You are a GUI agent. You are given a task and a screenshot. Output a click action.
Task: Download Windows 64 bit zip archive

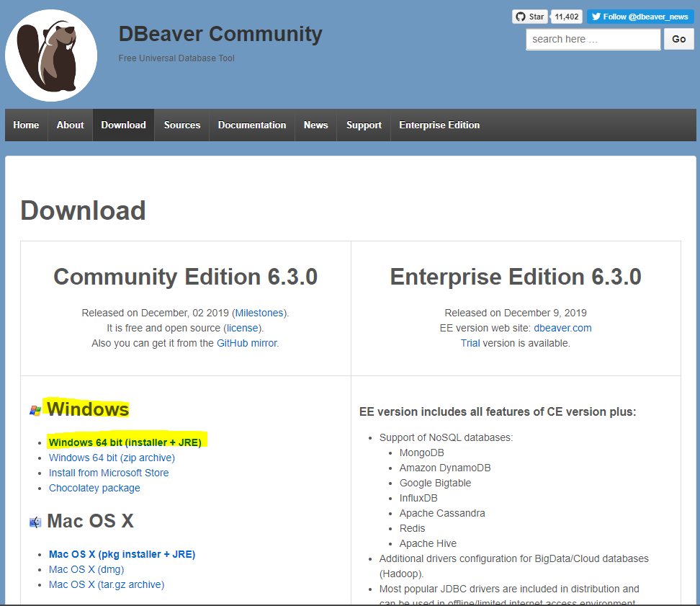(x=112, y=458)
